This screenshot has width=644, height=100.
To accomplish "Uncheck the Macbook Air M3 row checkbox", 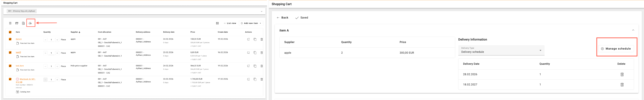I will pyautogui.click(x=10, y=79).
